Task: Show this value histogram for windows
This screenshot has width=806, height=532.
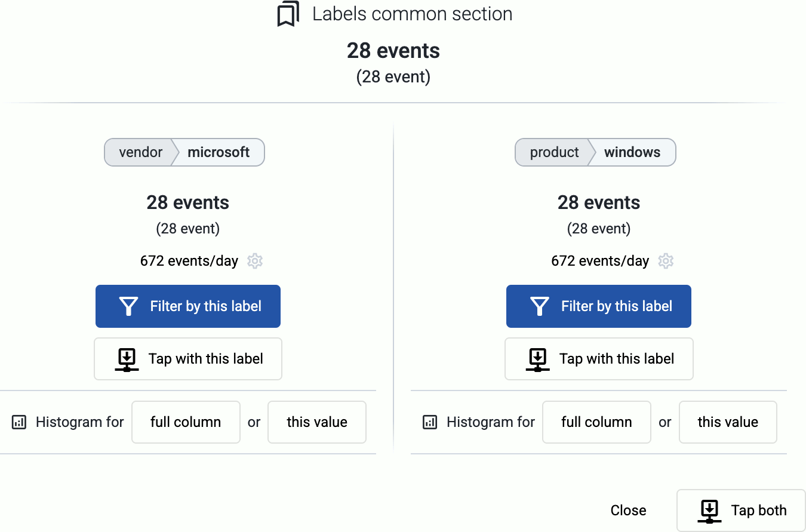Action: click(728, 422)
